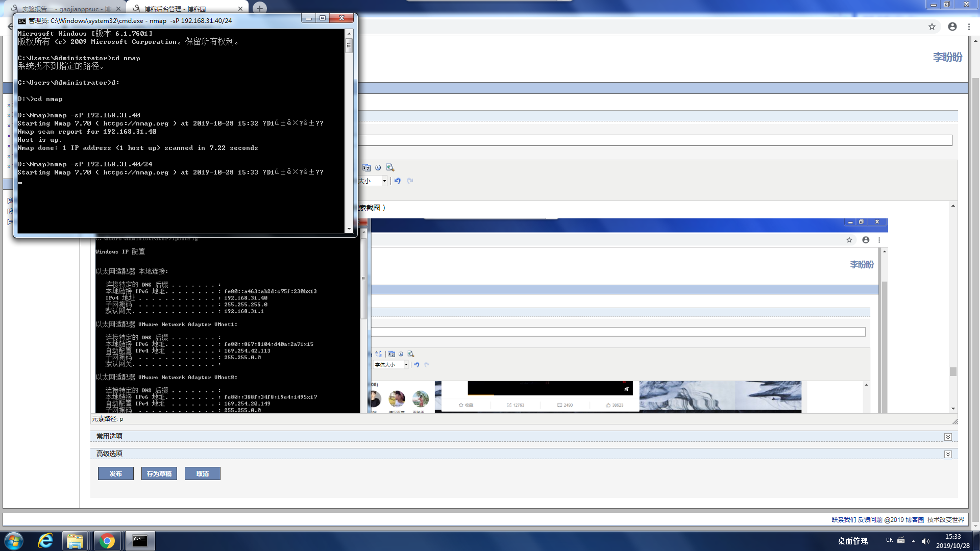The image size is (980, 551).
Task: Click the undo arrow in editor toolbar
Action: [398, 181]
